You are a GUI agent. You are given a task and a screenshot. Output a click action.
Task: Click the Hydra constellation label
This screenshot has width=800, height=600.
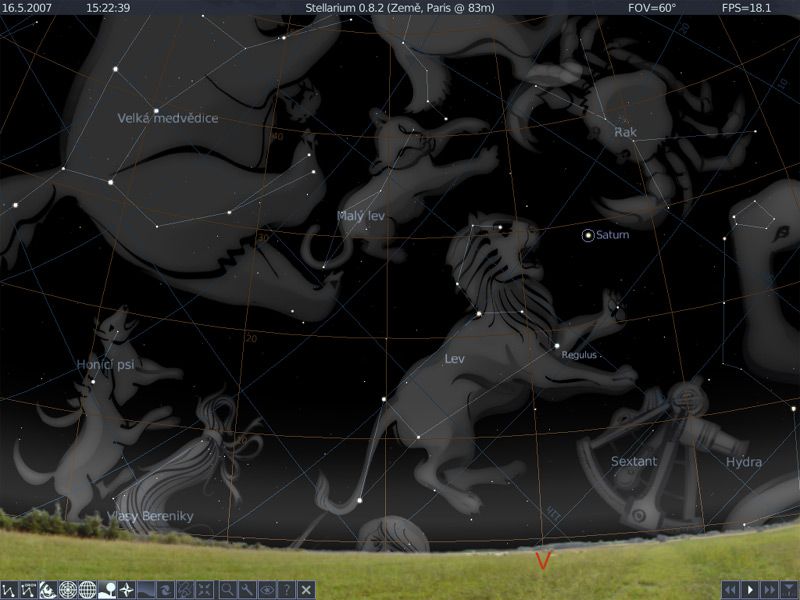tap(744, 462)
